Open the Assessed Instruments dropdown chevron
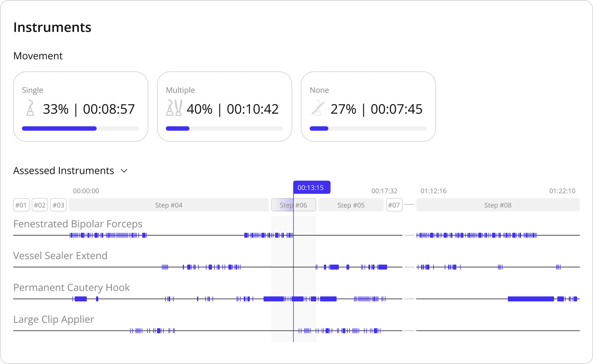Screen dimensions: 593x364 tap(124, 171)
